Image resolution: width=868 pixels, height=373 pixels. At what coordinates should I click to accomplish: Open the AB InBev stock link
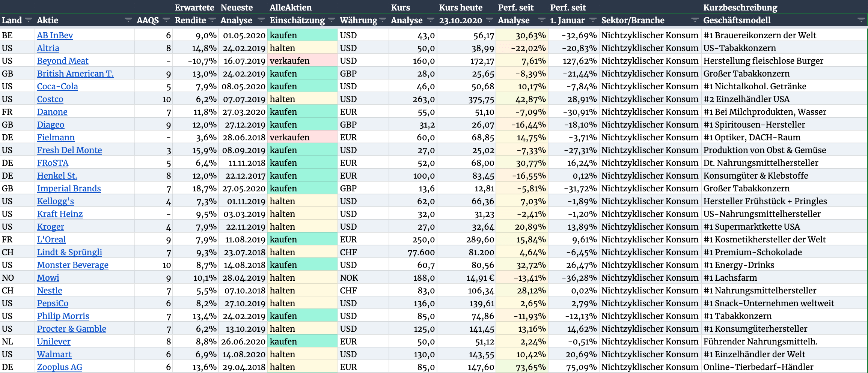click(55, 35)
